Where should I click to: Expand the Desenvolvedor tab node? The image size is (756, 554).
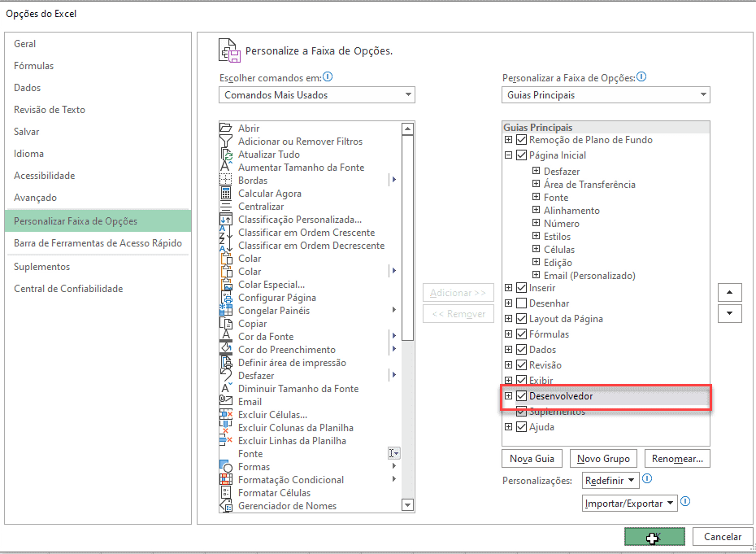pyautogui.click(x=508, y=395)
